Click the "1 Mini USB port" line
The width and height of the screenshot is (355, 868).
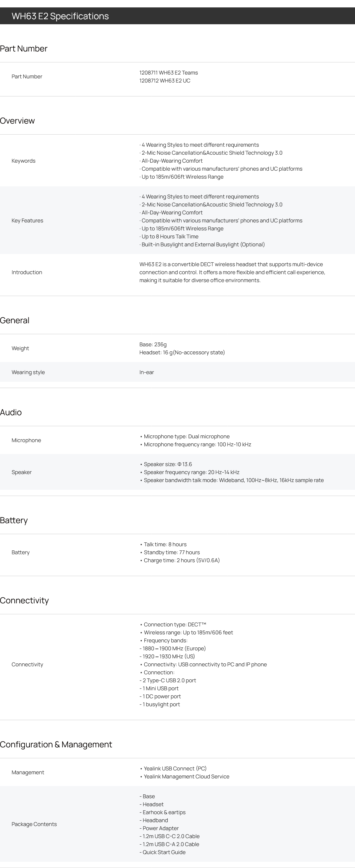tap(159, 689)
